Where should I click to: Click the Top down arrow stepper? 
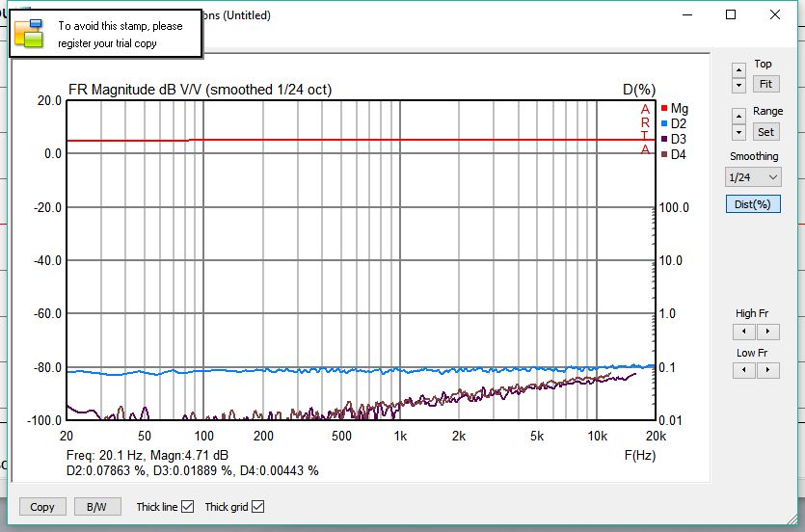pos(738,85)
